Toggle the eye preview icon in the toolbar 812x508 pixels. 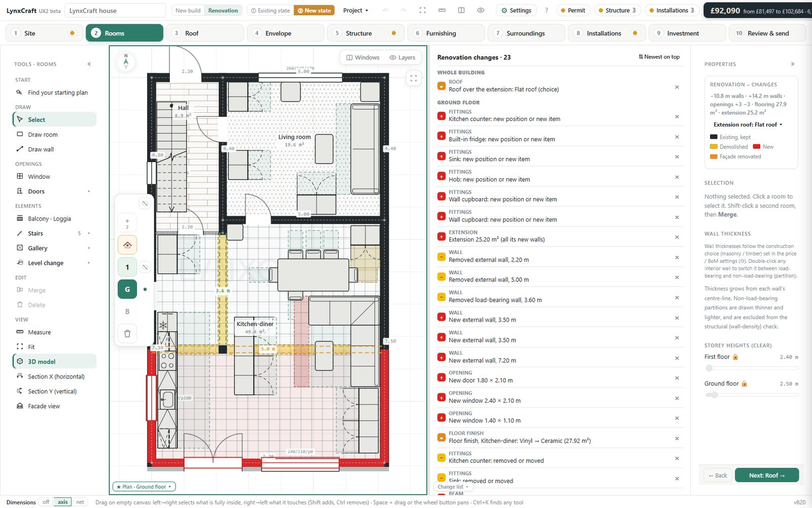tap(481, 10)
